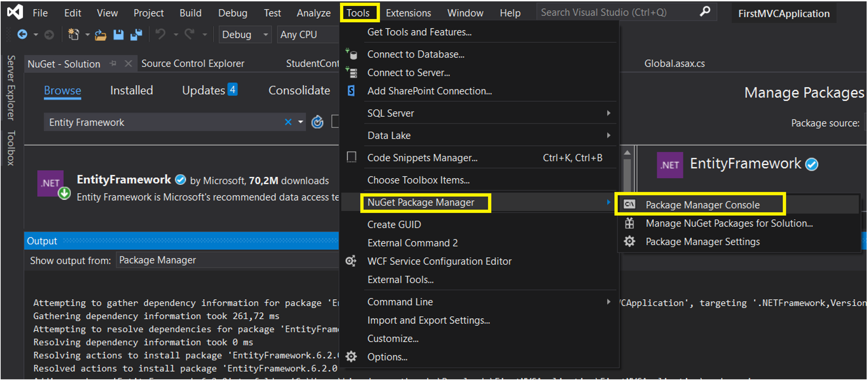This screenshot has width=868, height=380.
Task: Click the package list scrollbar up arrow
Action: [x=627, y=153]
